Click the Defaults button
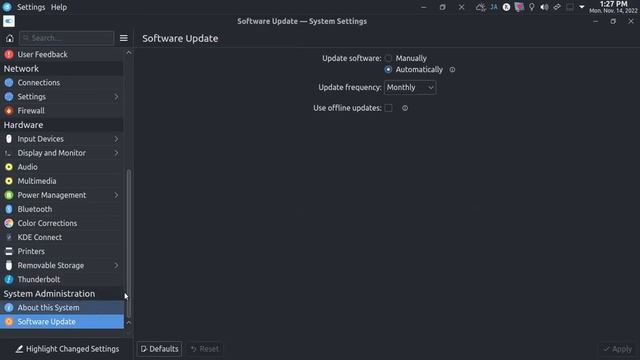Image resolution: width=640 pixels, height=360 pixels. (159, 349)
